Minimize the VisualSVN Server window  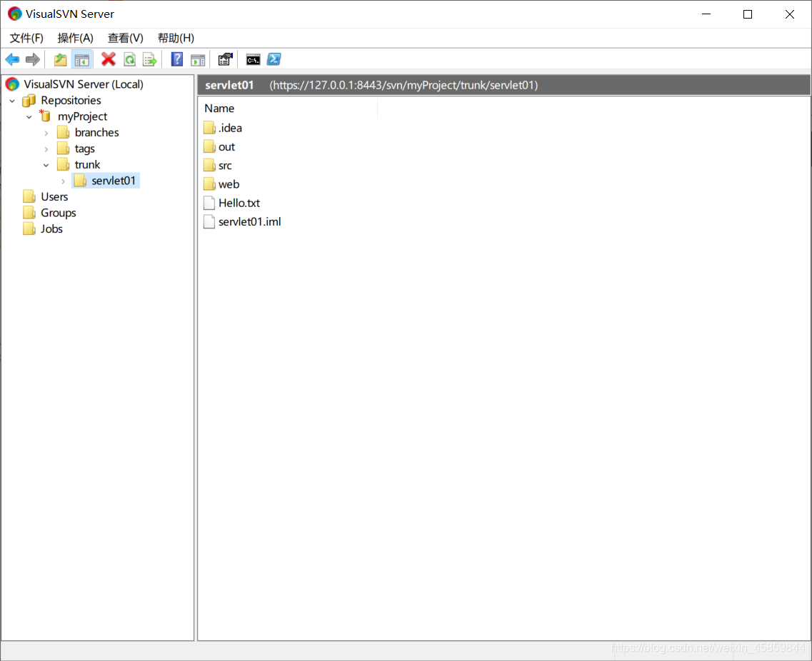[706, 14]
